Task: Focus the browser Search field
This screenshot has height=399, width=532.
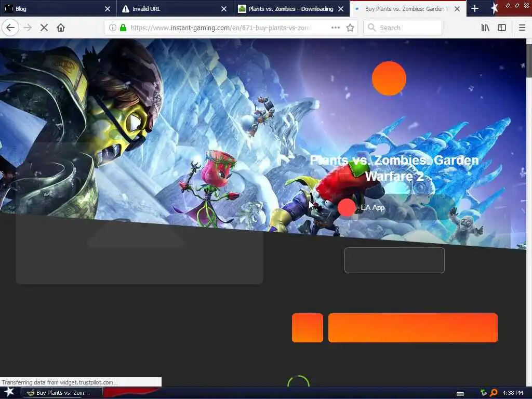Action: click(x=403, y=28)
